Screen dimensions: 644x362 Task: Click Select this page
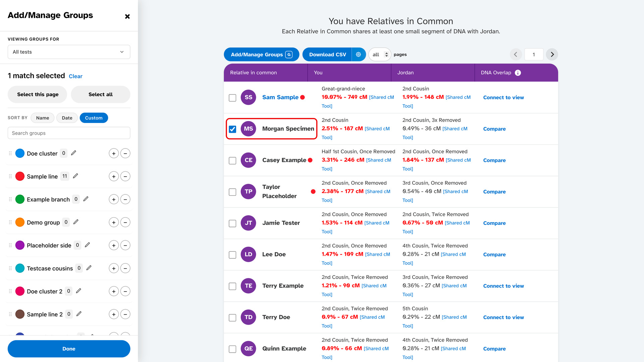pyautogui.click(x=38, y=95)
